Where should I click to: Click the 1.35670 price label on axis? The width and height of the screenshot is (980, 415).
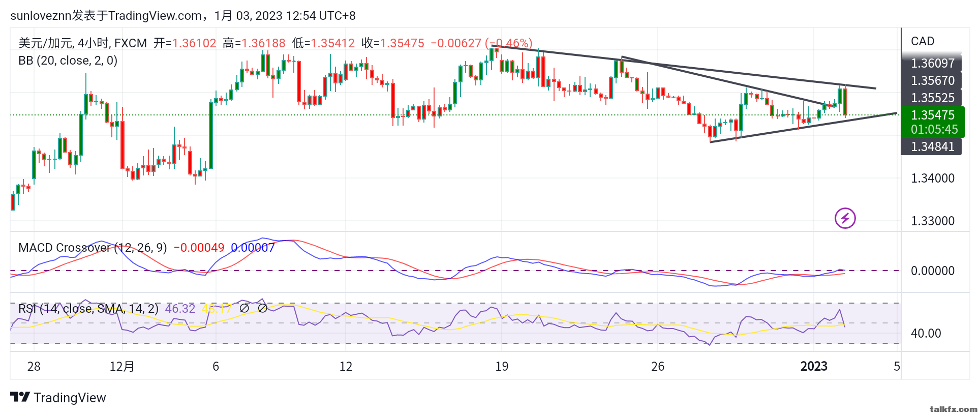[x=932, y=81]
